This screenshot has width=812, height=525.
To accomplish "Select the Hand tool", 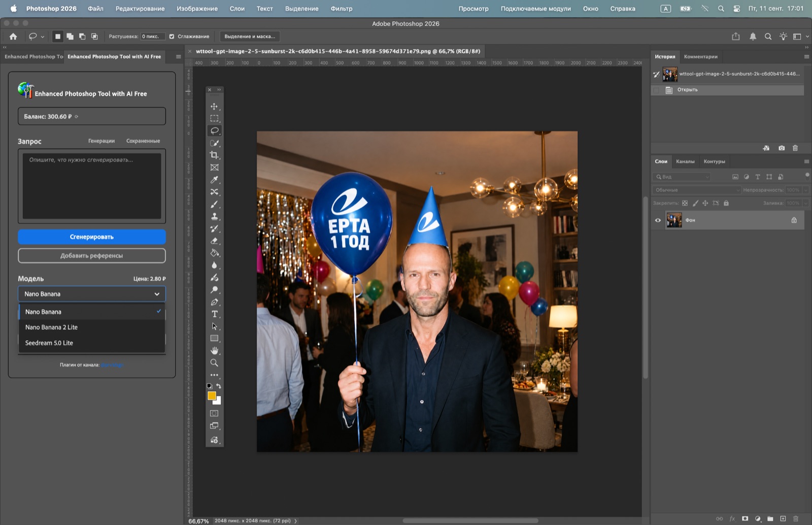I will (214, 350).
